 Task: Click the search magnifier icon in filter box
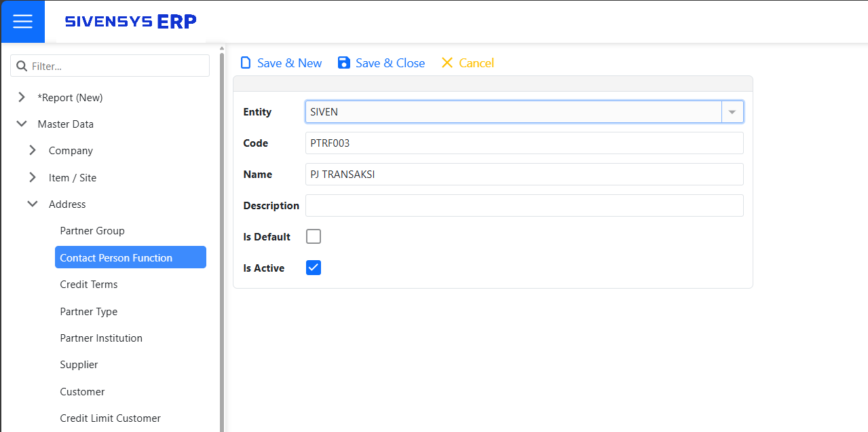[x=21, y=67]
